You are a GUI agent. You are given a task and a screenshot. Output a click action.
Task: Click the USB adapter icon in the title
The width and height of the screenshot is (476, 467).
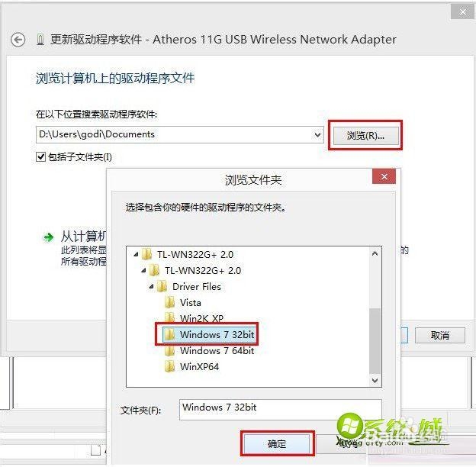click(40, 40)
